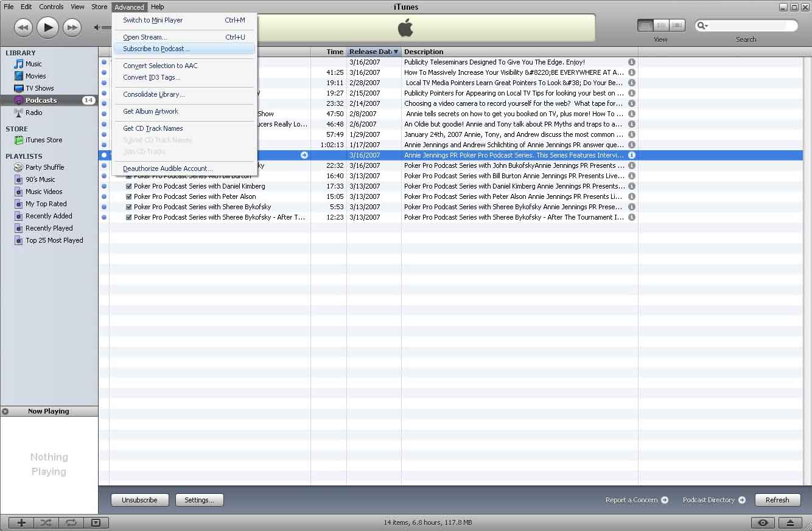Open the My Top Rated playlist

[46, 204]
